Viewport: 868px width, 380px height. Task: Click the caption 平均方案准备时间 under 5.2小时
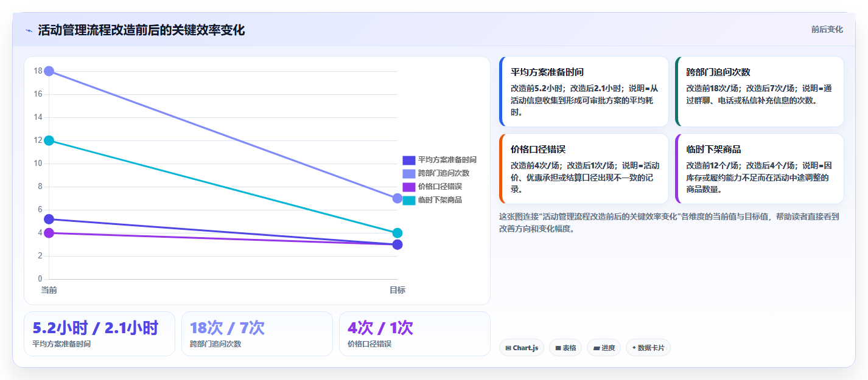[61, 344]
